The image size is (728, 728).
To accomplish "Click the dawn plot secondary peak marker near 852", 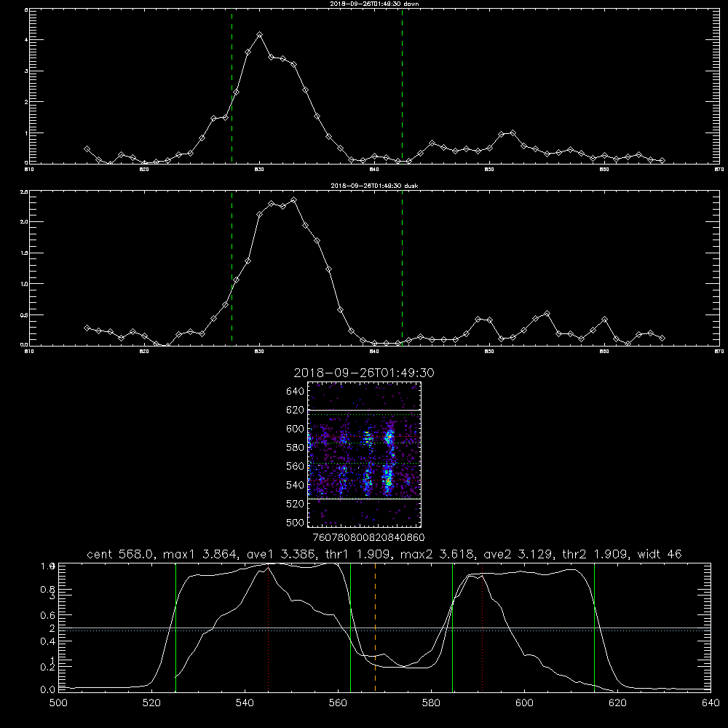I will (513, 132).
